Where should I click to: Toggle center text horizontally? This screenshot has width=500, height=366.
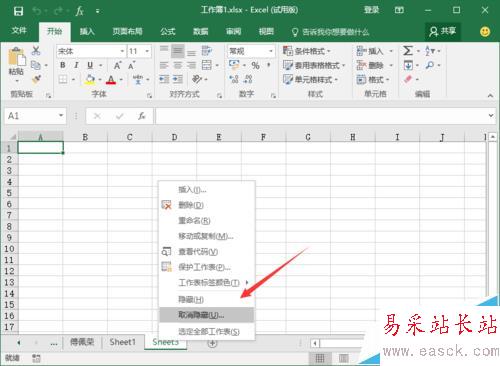click(178, 65)
